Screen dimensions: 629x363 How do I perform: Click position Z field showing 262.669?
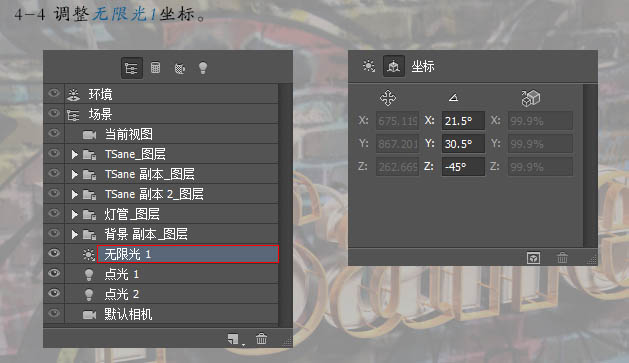(398, 166)
